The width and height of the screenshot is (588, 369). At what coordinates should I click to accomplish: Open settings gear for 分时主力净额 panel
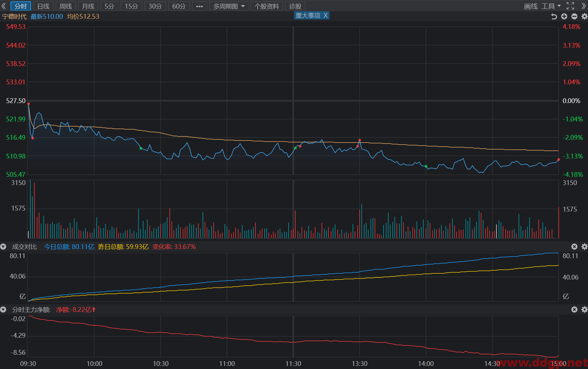(x=584, y=309)
